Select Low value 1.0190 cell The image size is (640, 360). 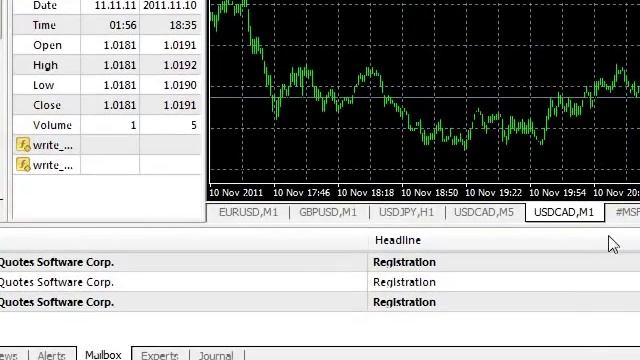point(170,85)
